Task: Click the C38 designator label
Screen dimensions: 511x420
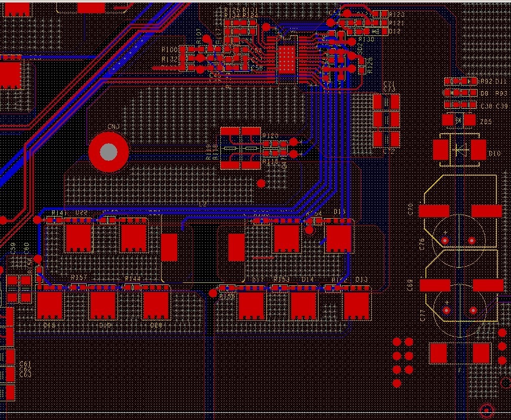Action: point(487,106)
